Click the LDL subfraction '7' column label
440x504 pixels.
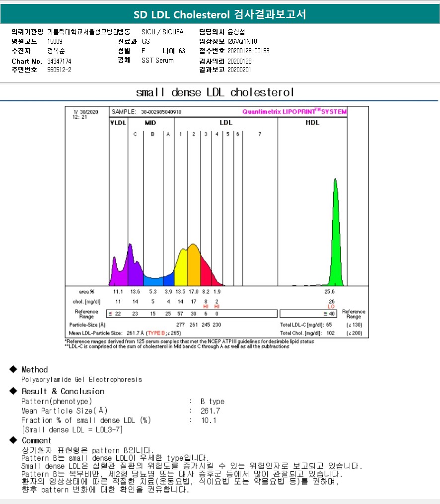pos(260,134)
